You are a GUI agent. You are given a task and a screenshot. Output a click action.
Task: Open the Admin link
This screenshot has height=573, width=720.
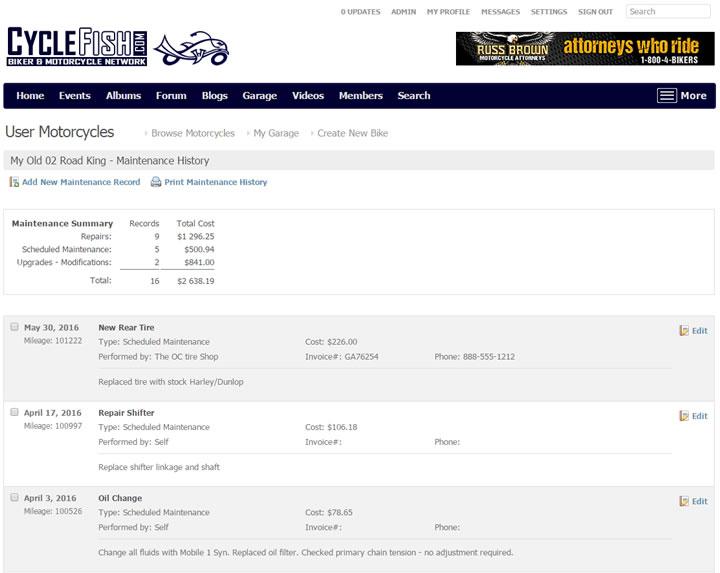404,12
